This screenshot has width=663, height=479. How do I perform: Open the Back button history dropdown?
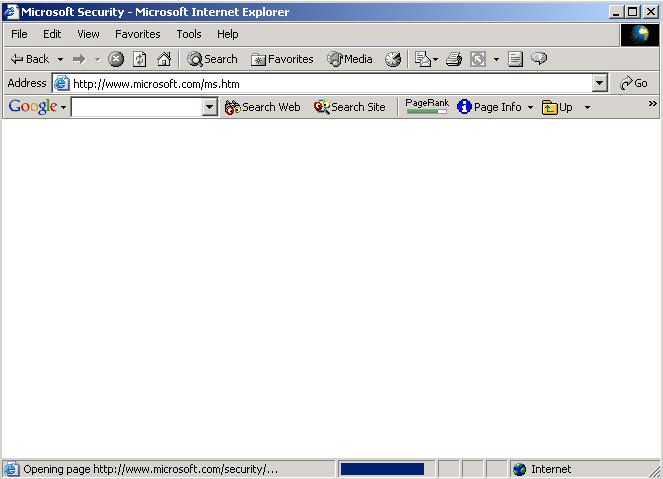(60, 59)
